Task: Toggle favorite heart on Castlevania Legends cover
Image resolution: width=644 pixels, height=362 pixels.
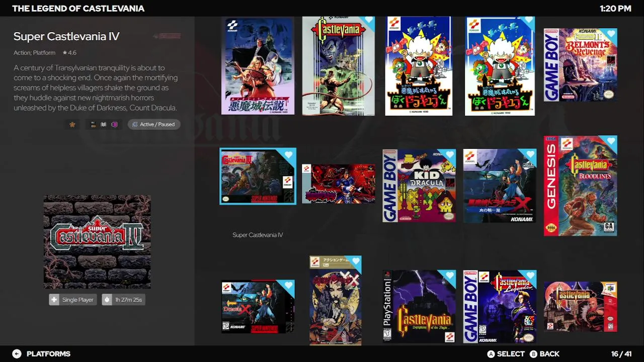Action: tap(530, 276)
